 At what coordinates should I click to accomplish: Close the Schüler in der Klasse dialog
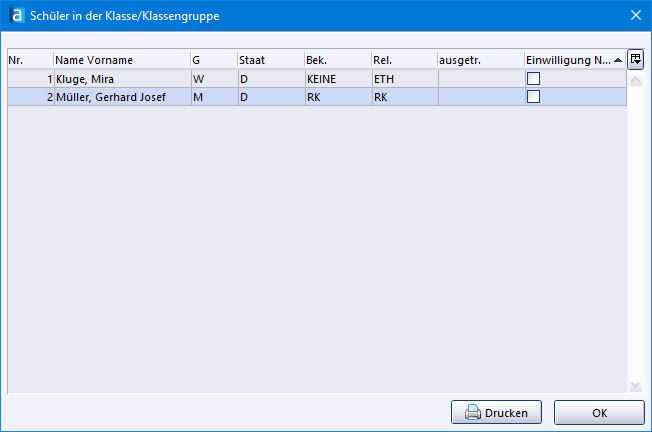tap(635, 15)
